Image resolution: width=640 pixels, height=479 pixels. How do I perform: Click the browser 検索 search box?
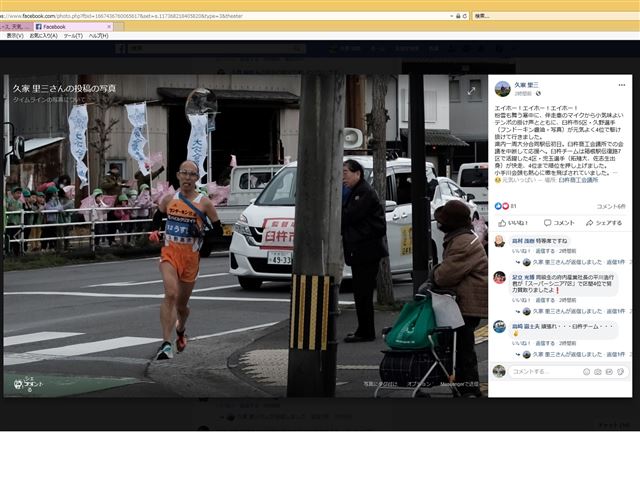(x=556, y=16)
